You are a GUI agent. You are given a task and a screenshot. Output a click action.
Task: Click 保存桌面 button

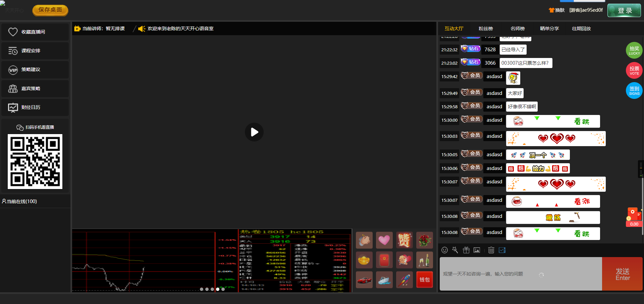point(50,10)
